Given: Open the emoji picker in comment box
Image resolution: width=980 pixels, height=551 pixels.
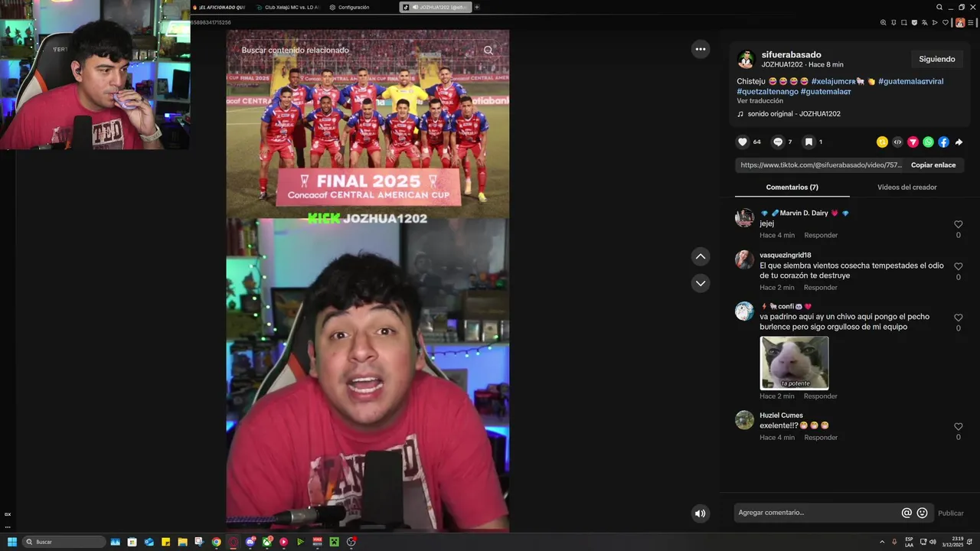Looking at the screenshot, I should (x=922, y=513).
